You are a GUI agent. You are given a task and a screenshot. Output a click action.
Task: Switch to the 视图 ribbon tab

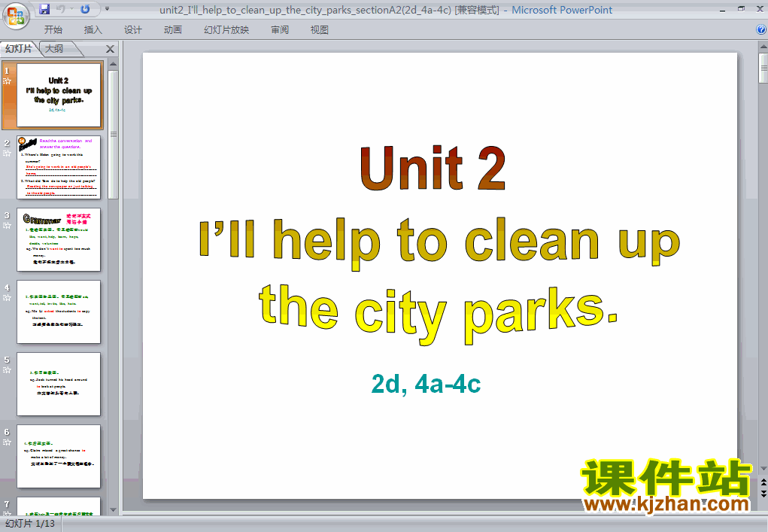[320, 30]
